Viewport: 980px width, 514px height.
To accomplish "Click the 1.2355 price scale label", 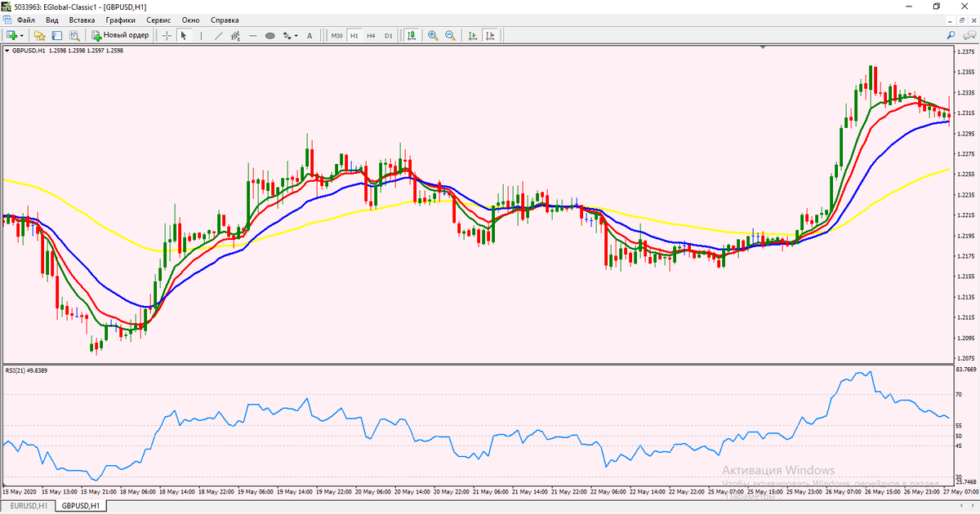I will point(967,72).
